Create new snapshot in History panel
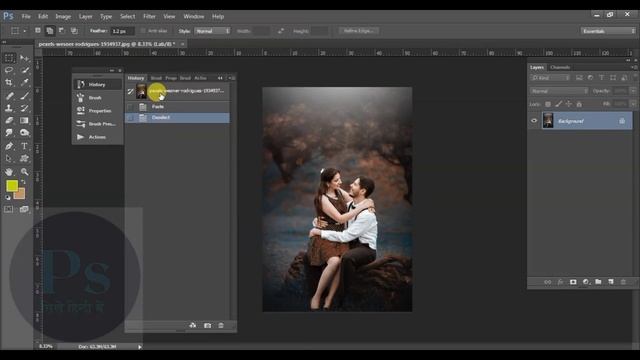 [x=207, y=325]
